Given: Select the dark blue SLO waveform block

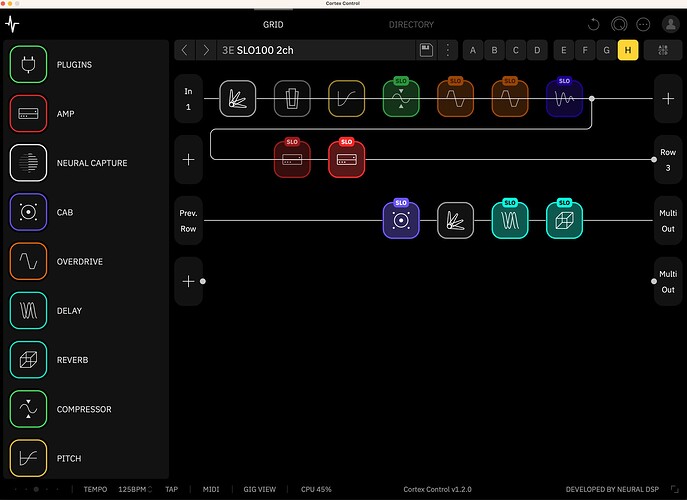Looking at the screenshot, I should pos(564,98).
